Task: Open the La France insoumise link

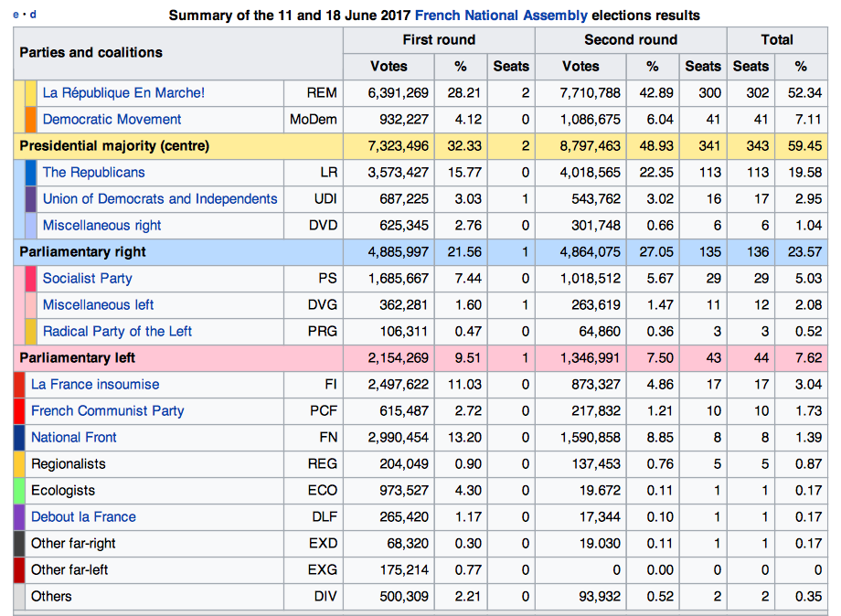Action: pyautogui.click(x=94, y=384)
